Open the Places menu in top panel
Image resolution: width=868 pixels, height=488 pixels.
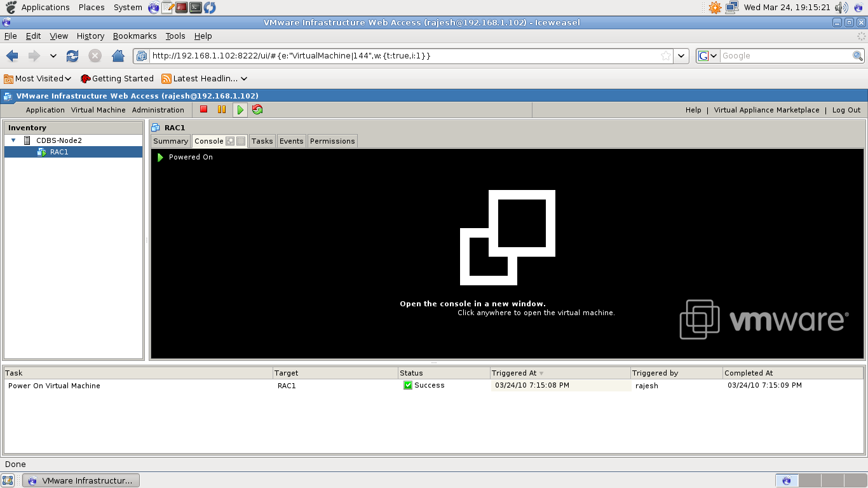coord(92,8)
